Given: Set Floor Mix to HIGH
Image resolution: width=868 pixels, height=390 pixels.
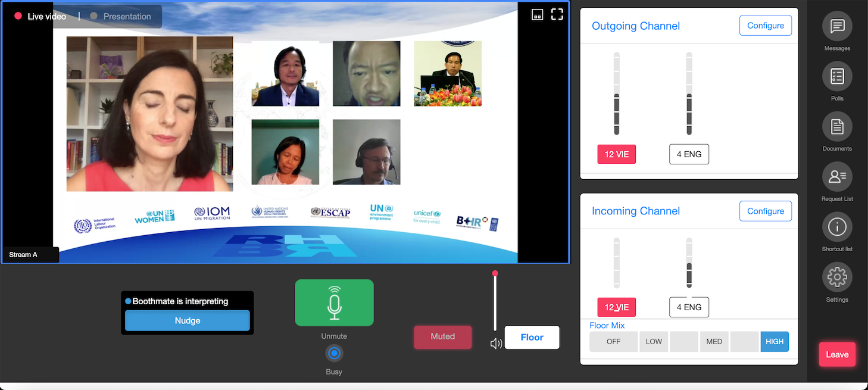Looking at the screenshot, I should pos(774,342).
